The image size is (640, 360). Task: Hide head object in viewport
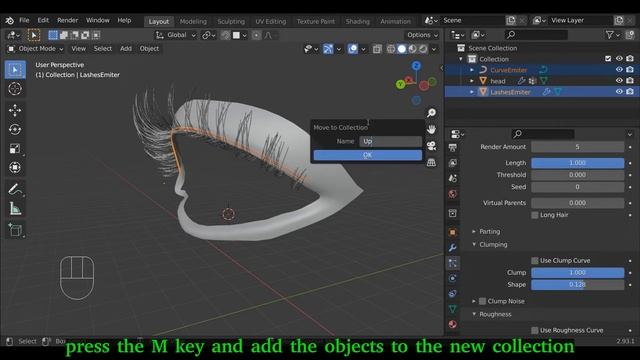619,81
